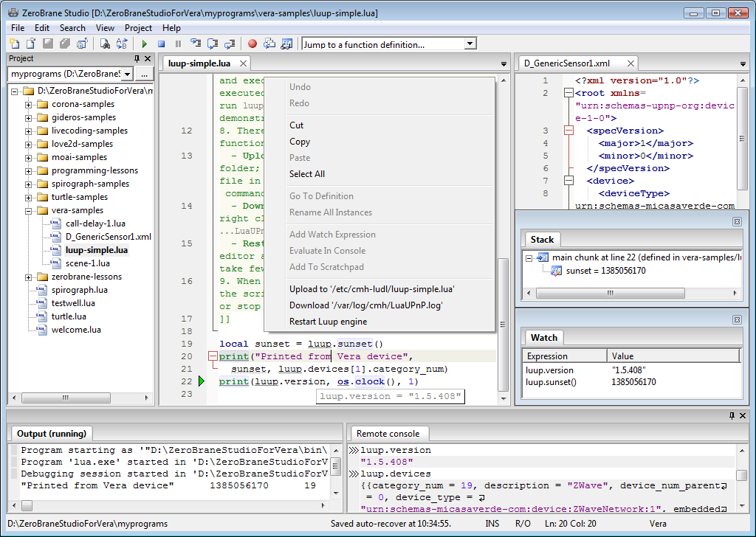Open the File menu
This screenshot has height=537, width=756.
(x=18, y=28)
